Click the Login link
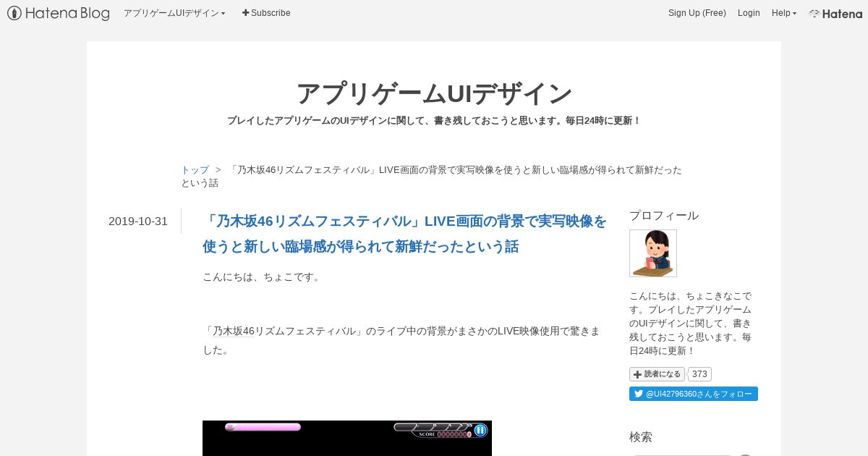This screenshot has width=868, height=456. pyautogui.click(x=749, y=13)
